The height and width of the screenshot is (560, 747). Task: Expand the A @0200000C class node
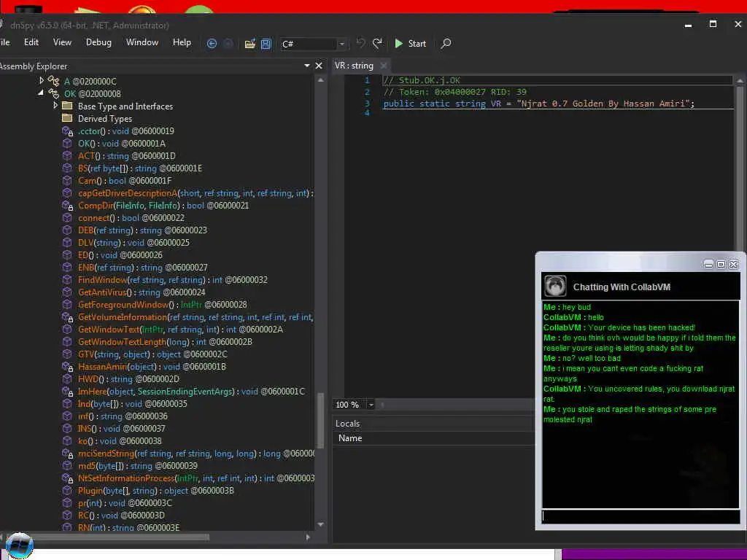pos(42,80)
